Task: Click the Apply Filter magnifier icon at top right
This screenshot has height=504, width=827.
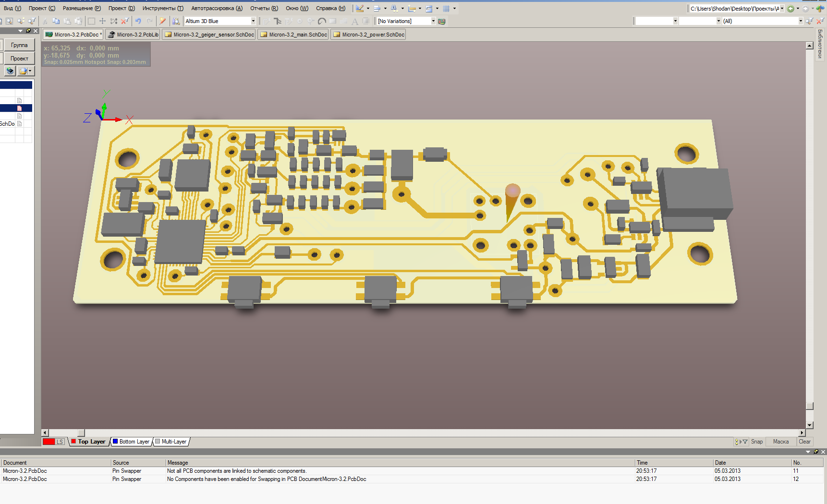Action: pyautogui.click(x=810, y=21)
